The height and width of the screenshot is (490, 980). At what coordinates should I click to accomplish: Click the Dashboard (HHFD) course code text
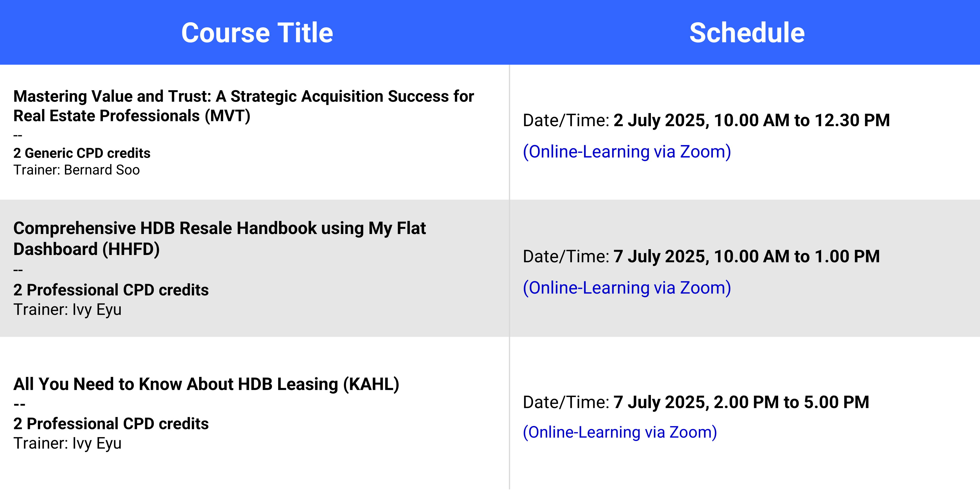86,249
